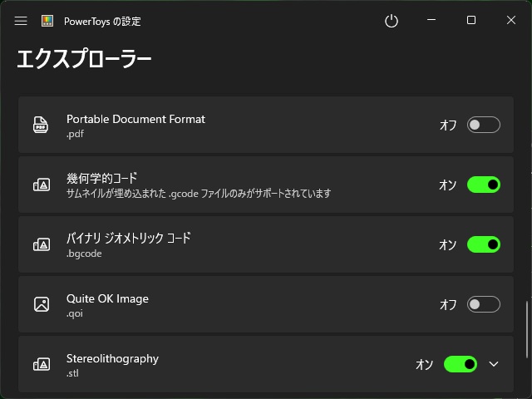This screenshot has width=532, height=399.
Task: Click the 'Stereolithography' label
Action: (x=112, y=358)
